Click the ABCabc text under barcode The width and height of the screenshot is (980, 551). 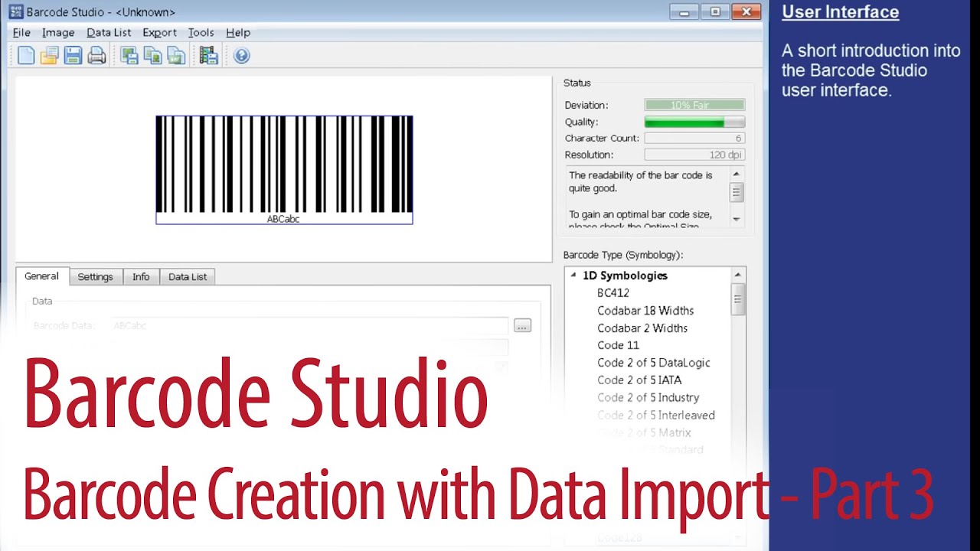point(283,219)
